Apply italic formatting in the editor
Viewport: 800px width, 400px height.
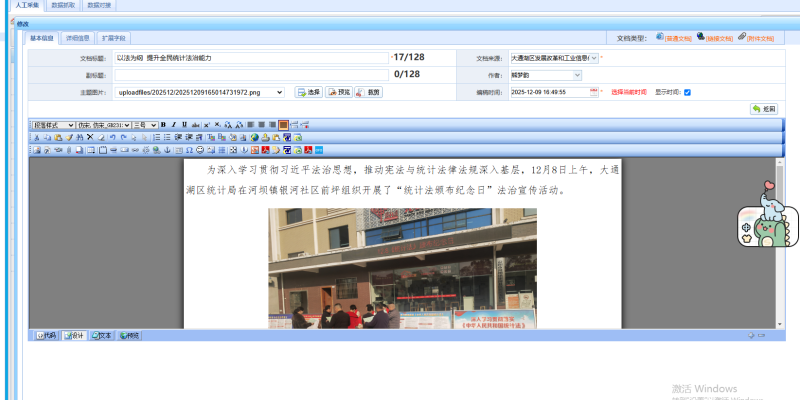tap(173, 124)
